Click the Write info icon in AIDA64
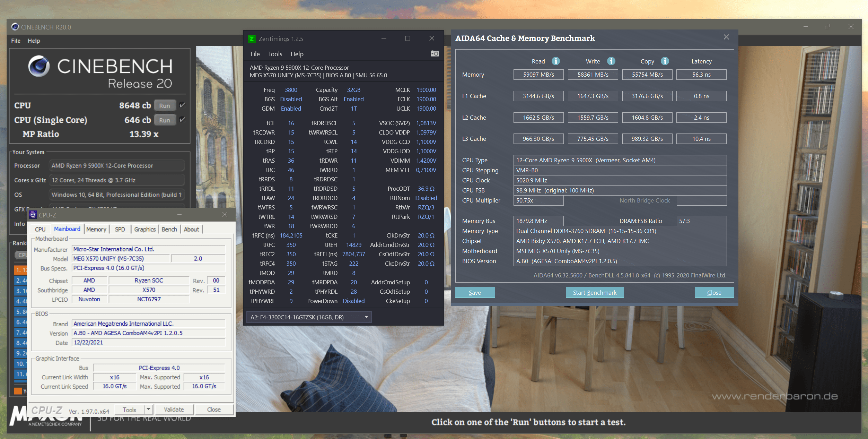Viewport: 868px width, 439px height. 611,61
